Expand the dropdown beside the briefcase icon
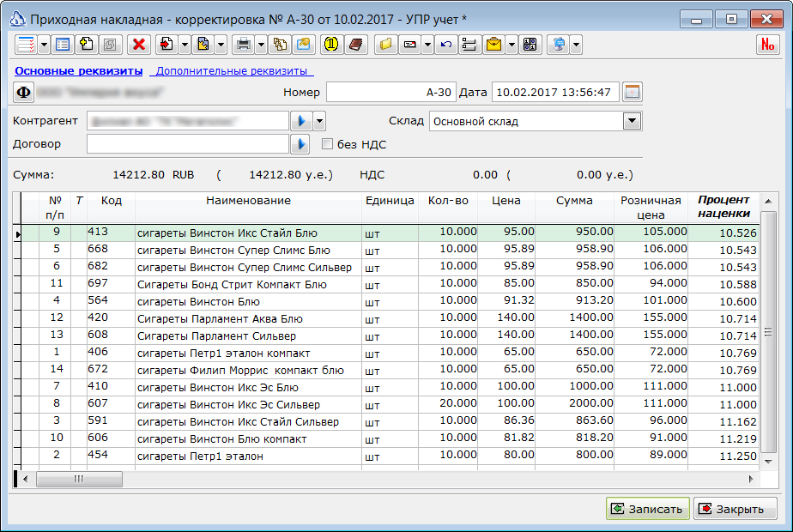This screenshot has width=793, height=532. point(512,45)
